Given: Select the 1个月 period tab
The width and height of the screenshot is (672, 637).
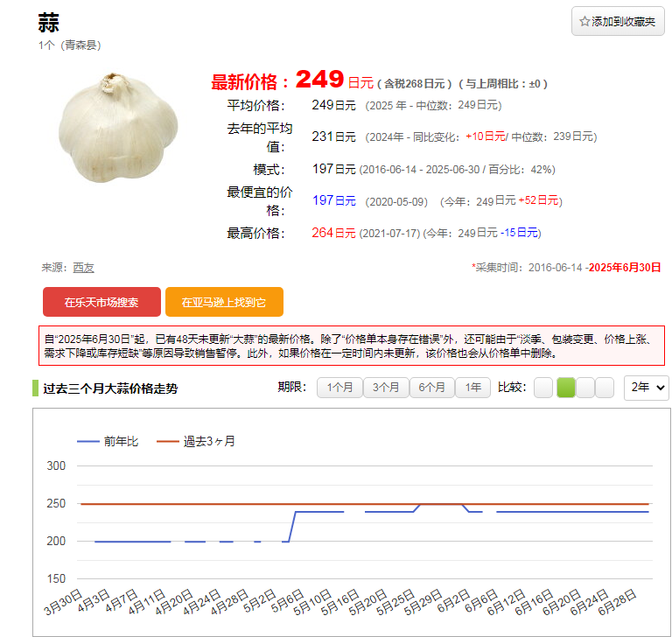Looking at the screenshot, I should click(x=339, y=388).
